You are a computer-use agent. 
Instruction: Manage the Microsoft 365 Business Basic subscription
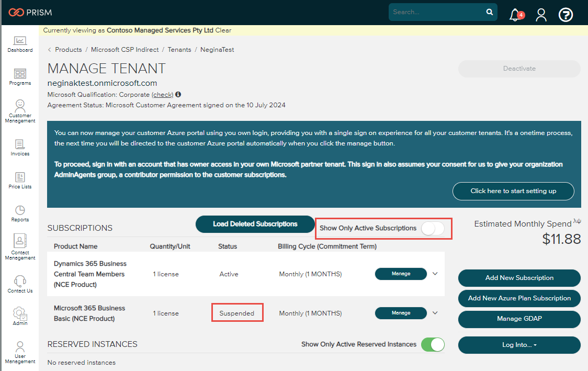[x=401, y=313]
